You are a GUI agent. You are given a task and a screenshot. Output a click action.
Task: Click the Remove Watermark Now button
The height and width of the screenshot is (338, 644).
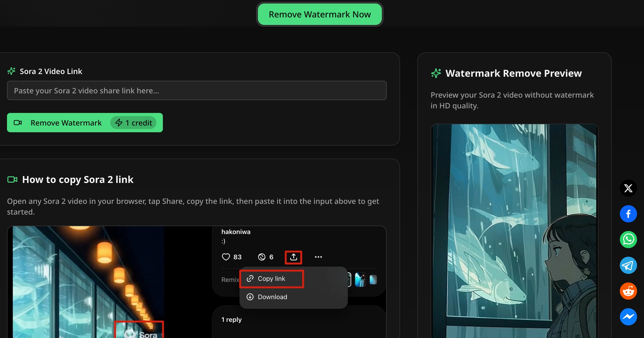[319, 14]
